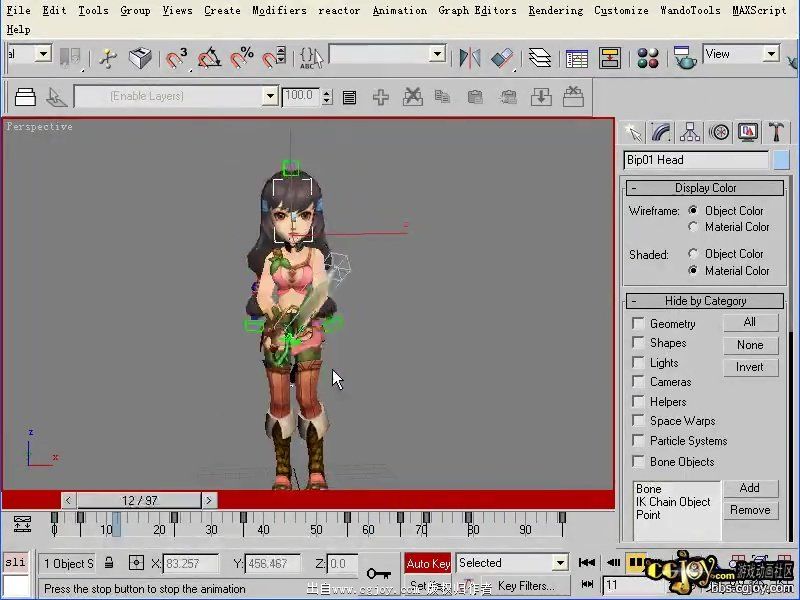Click Select and Manipulate box icon

[x=140, y=58]
